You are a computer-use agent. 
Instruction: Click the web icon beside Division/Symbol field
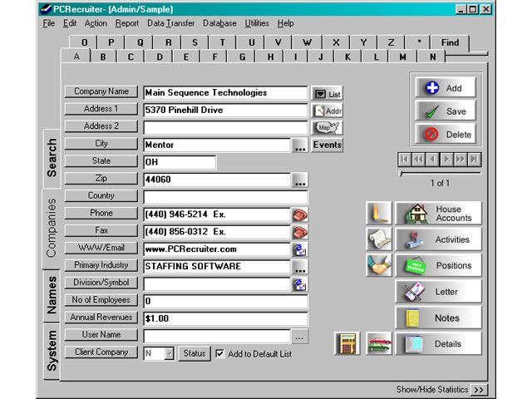click(x=299, y=284)
